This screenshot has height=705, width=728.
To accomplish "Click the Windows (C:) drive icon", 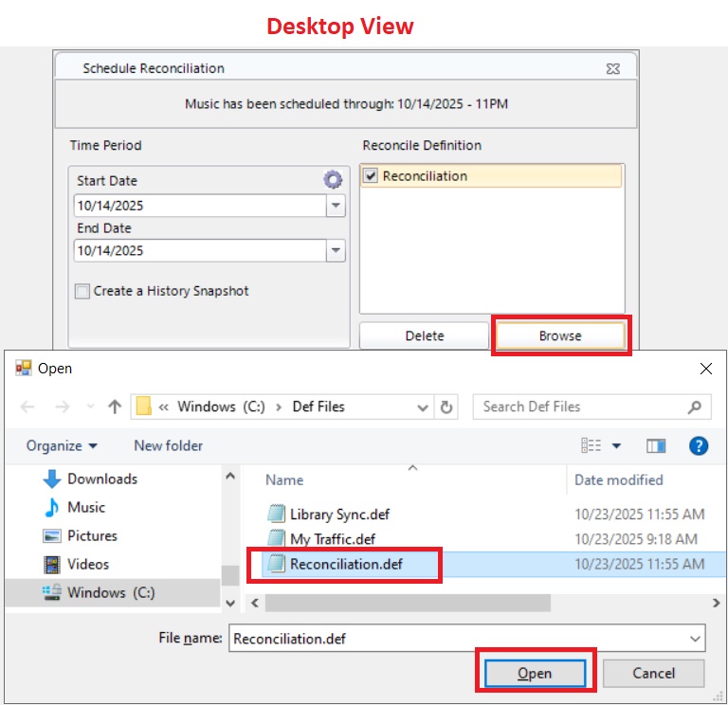I will 51,592.
